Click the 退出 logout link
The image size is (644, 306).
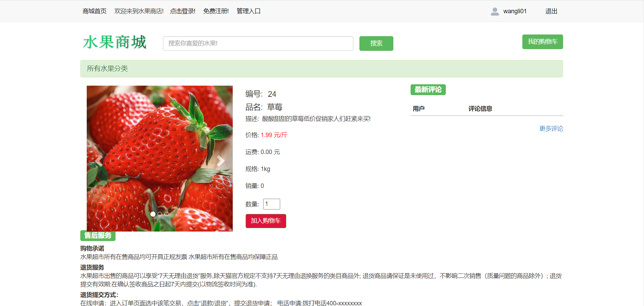click(551, 11)
